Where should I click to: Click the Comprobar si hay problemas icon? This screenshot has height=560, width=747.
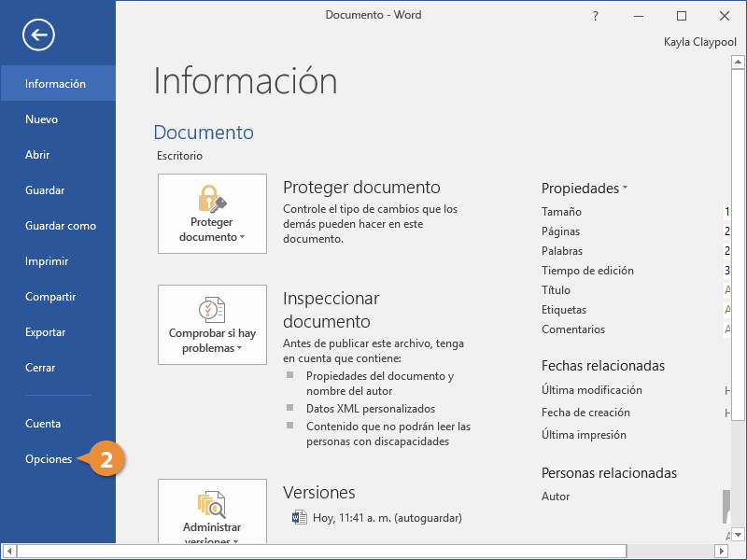coord(212,309)
